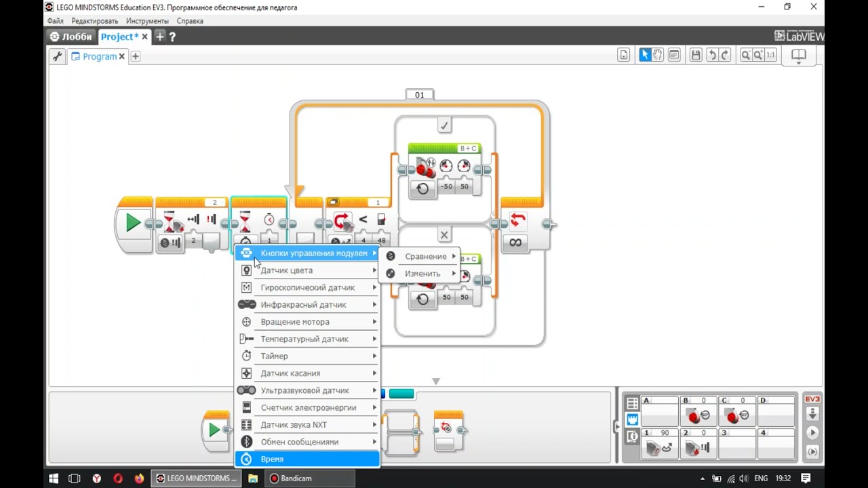
Task: Undo the last action
Action: tap(711, 56)
